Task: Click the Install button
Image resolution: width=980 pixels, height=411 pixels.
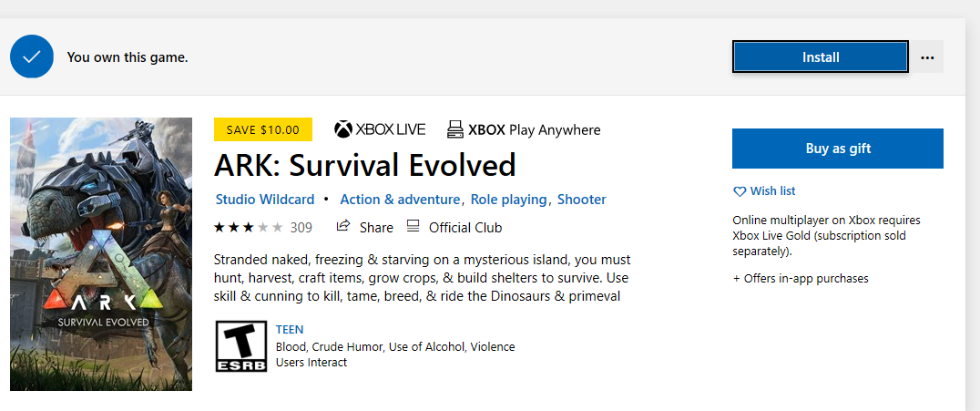Action: pyautogui.click(x=820, y=57)
